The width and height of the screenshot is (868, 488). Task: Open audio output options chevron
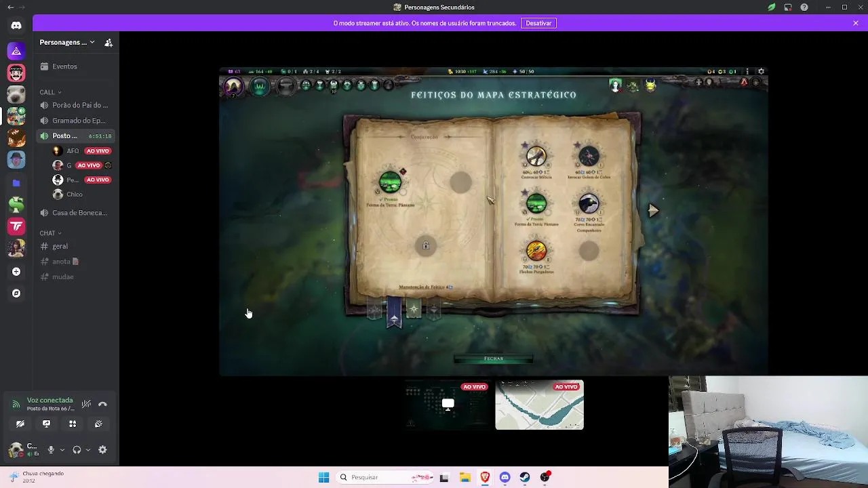coord(88,450)
